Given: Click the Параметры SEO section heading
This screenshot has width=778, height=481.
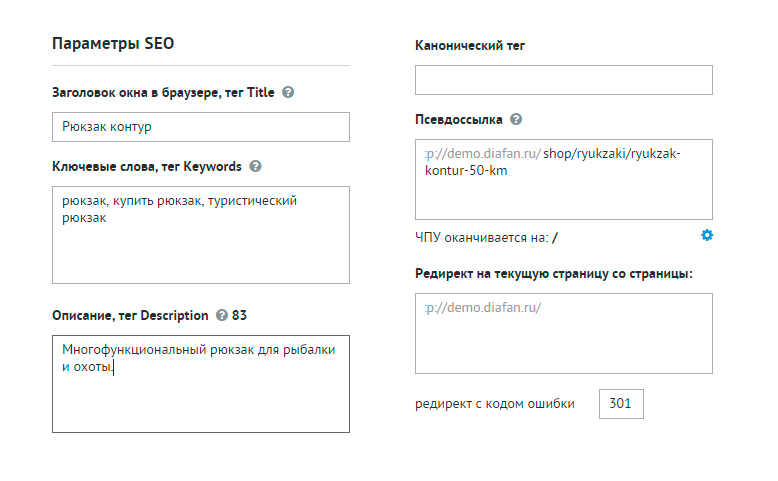Looking at the screenshot, I should click(113, 43).
